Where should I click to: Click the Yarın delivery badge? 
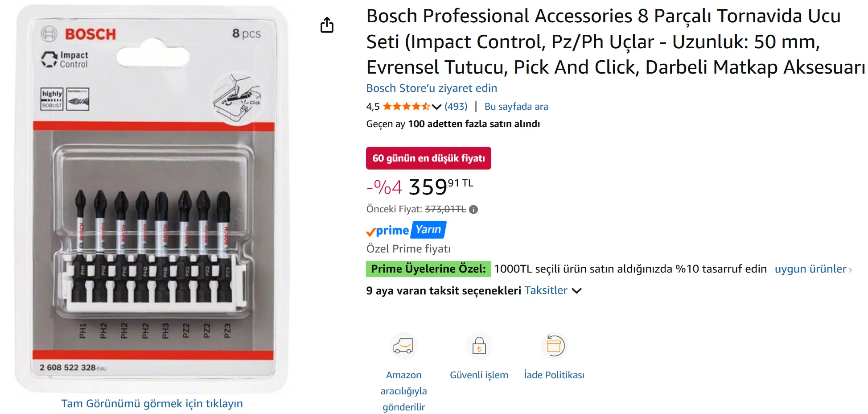click(428, 230)
